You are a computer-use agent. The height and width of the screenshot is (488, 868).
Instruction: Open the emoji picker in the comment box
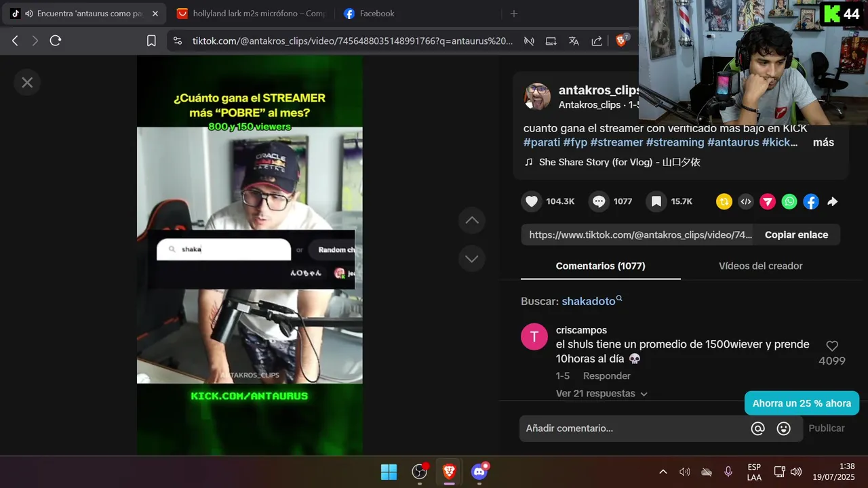tap(784, 428)
